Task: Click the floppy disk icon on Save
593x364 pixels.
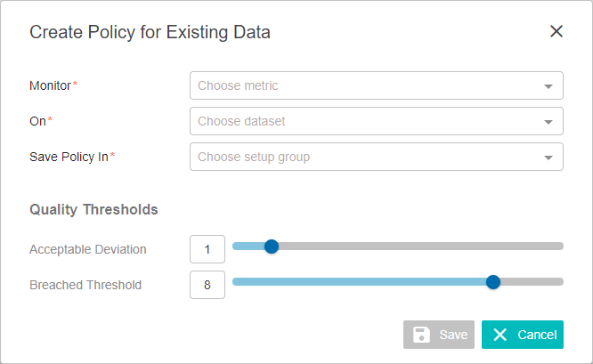Action: [421, 335]
